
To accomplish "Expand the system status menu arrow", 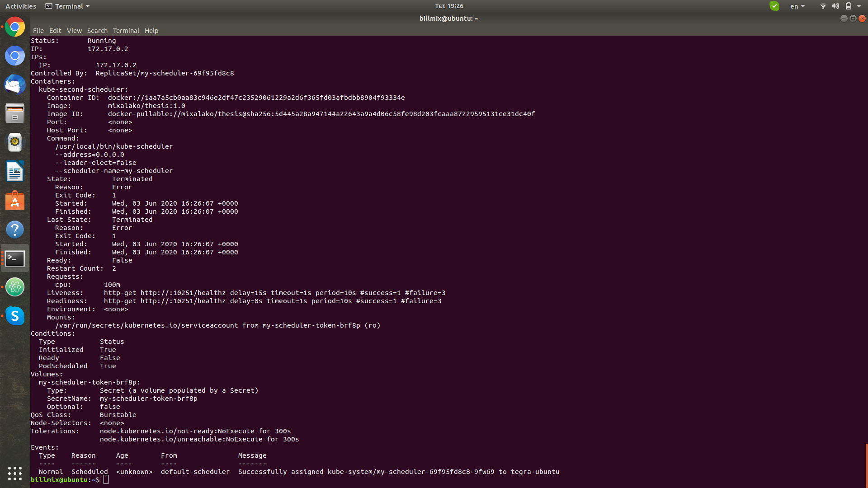I will [x=859, y=6].
